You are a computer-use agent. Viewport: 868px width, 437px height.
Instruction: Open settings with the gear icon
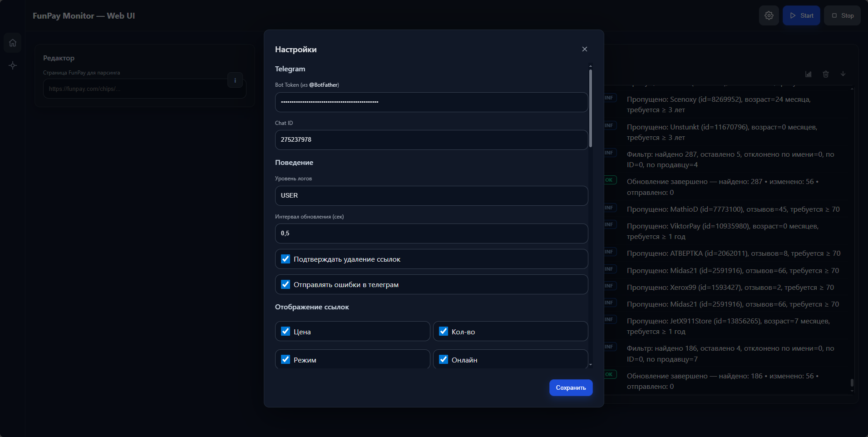[x=769, y=15]
